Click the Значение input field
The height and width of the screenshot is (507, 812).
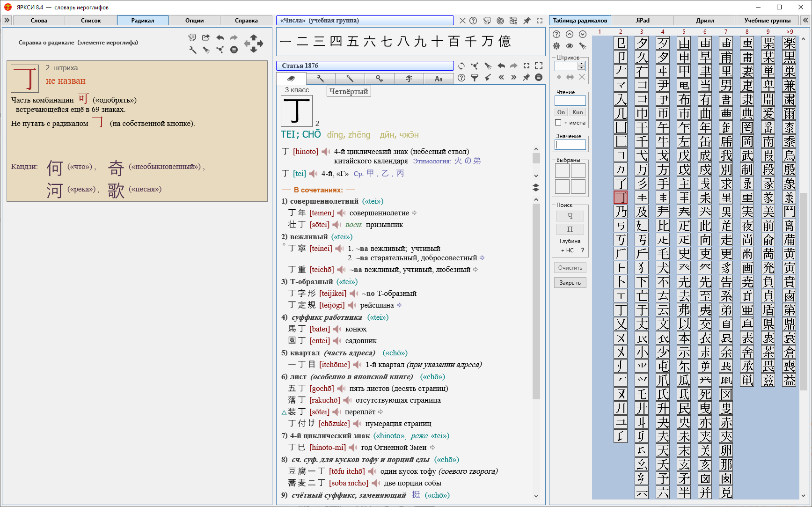570,145
